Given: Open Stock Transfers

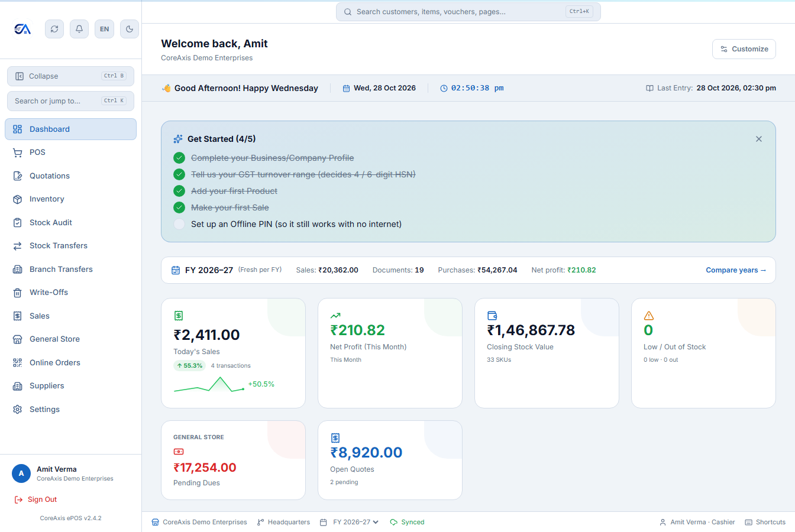Looking at the screenshot, I should click(x=70, y=246).
